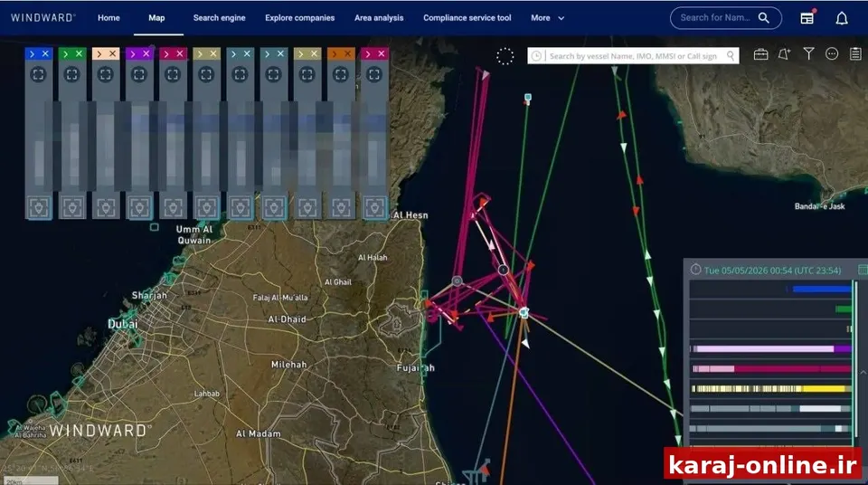Click the Windward logo in top bar

(43, 18)
